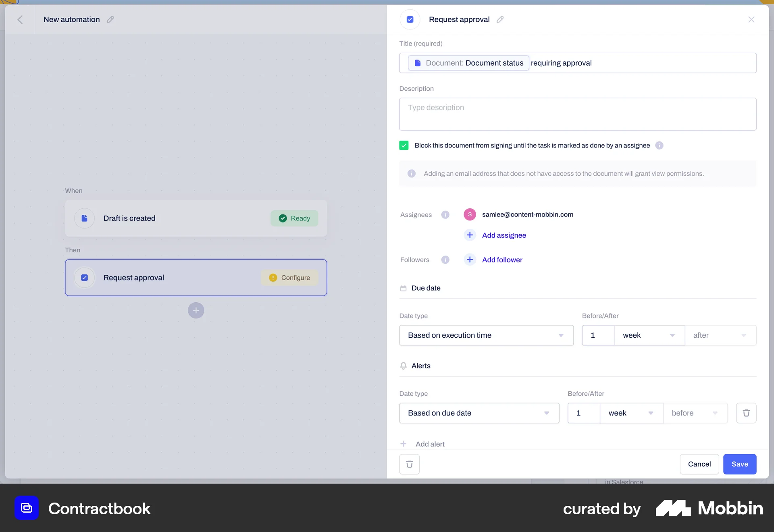Click the calendar icon beside Due date
This screenshot has width=774, height=532.
coord(404,288)
